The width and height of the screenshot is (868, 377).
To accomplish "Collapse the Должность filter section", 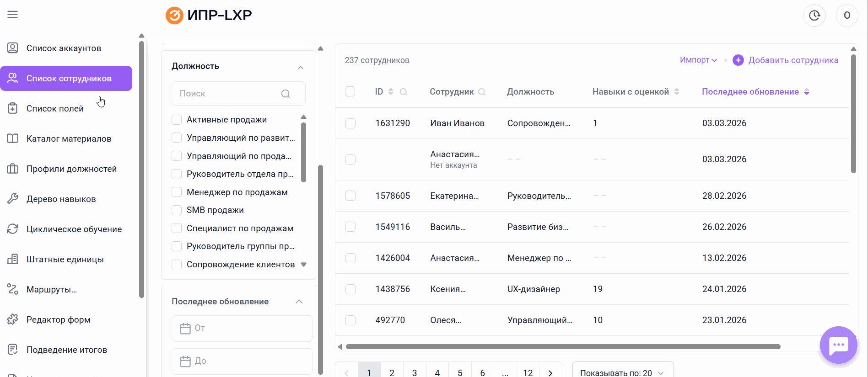I will (x=301, y=68).
